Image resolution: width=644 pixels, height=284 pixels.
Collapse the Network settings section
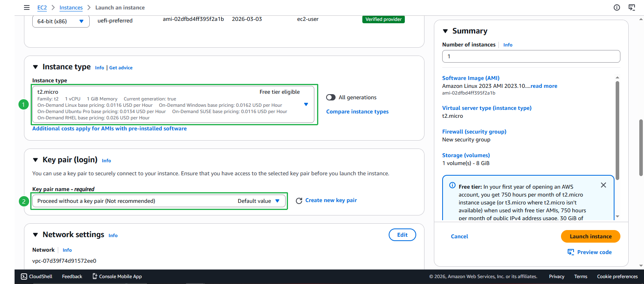coord(35,235)
